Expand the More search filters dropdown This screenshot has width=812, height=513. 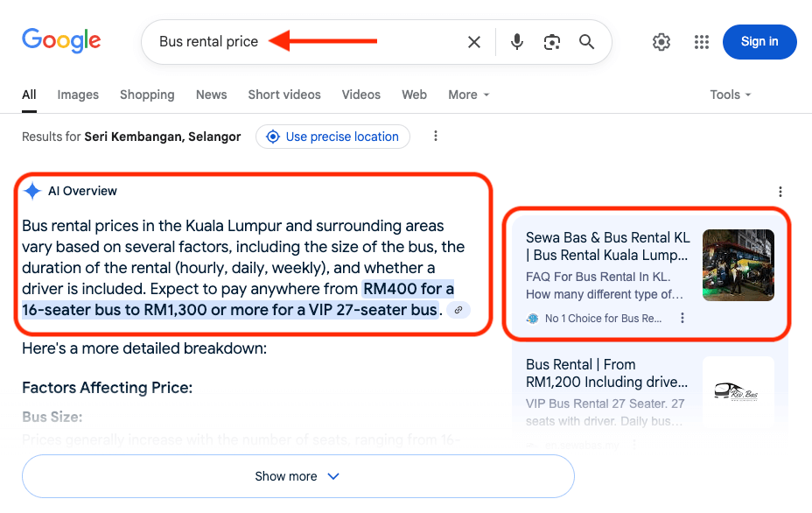pyautogui.click(x=469, y=95)
